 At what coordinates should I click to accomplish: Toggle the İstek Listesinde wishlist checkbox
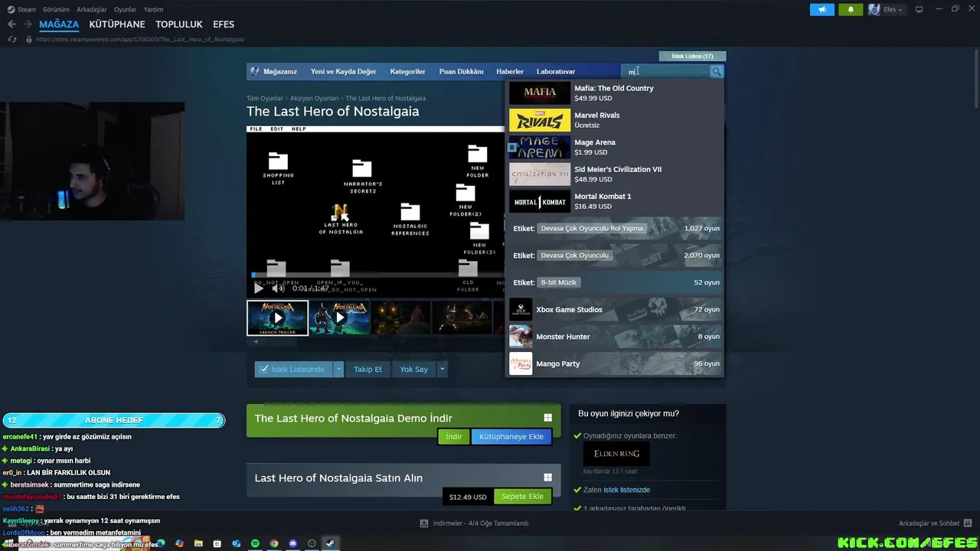[264, 369]
